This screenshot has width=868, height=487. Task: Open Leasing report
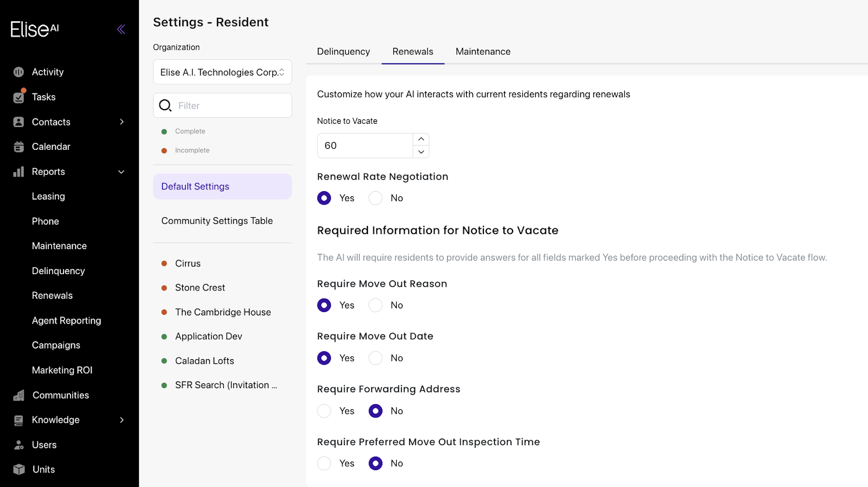click(48, 197)
